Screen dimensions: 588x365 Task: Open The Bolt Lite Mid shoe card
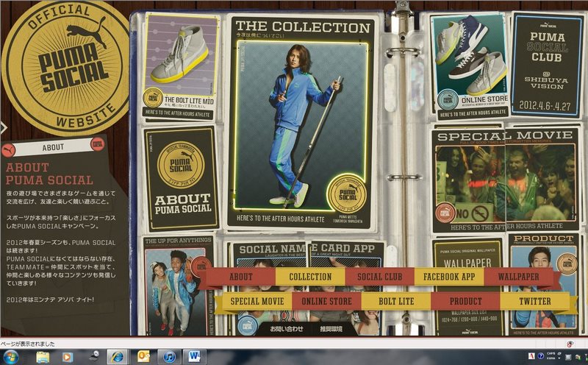point(180,68)
